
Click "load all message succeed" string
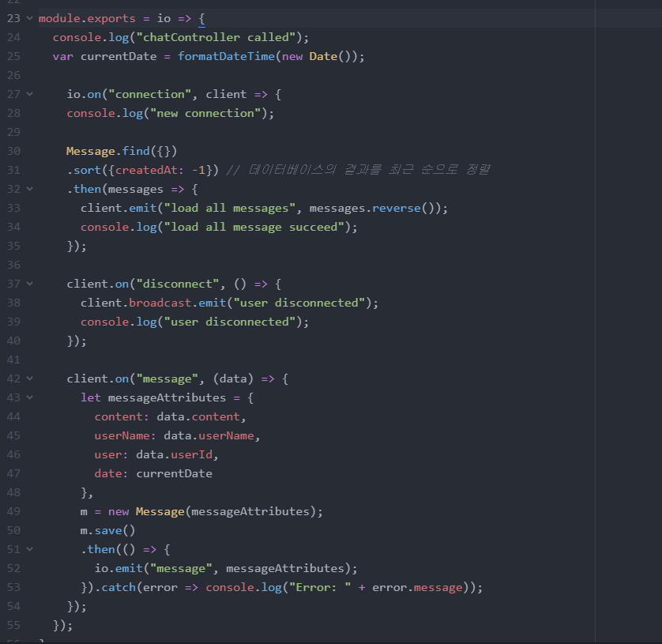[254, 228]
